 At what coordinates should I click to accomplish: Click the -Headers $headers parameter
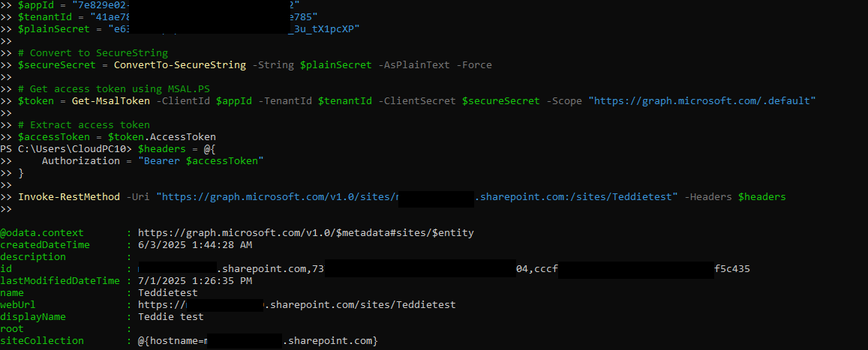point(735,197)
